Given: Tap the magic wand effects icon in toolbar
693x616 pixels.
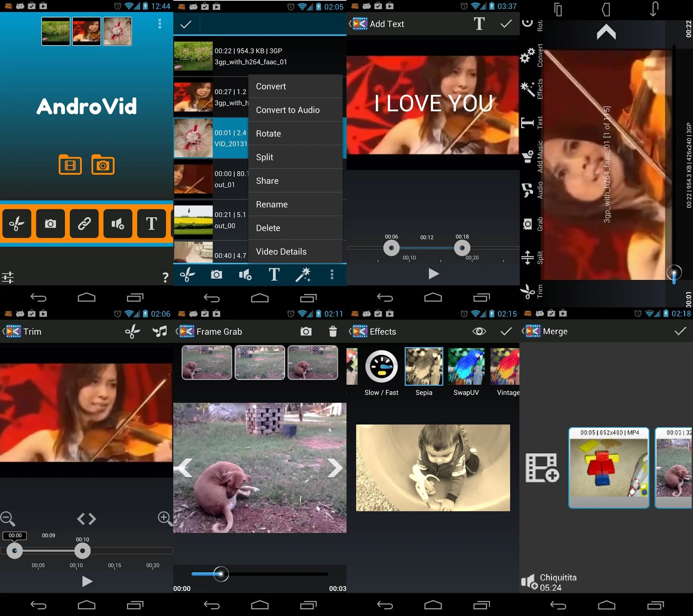Looking at the screenshot, I should pyautogui.click(x=303, y=274).
